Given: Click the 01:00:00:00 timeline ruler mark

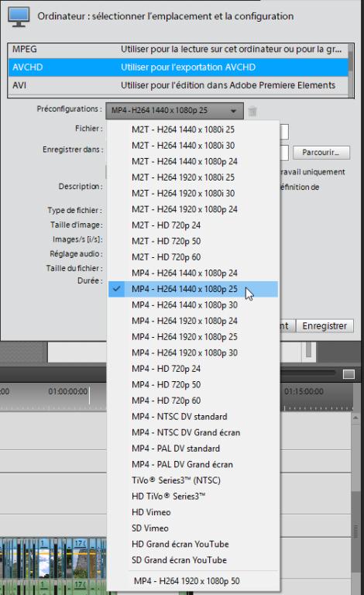Looking at the screenshot, I should click(x=68, y=391).
